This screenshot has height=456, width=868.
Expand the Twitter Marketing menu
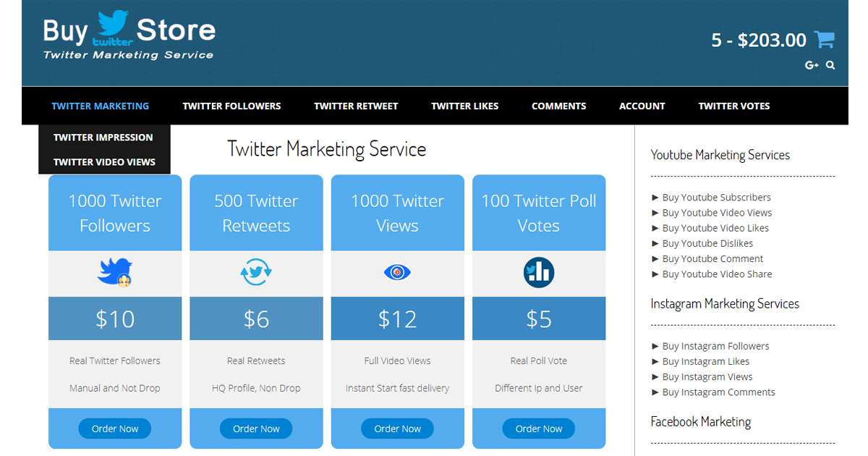(x=101, y=106)
